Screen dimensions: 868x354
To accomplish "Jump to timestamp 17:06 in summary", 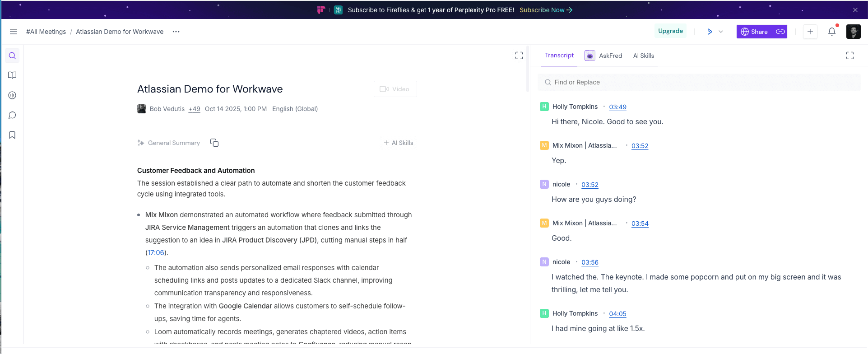I will 156,253.
